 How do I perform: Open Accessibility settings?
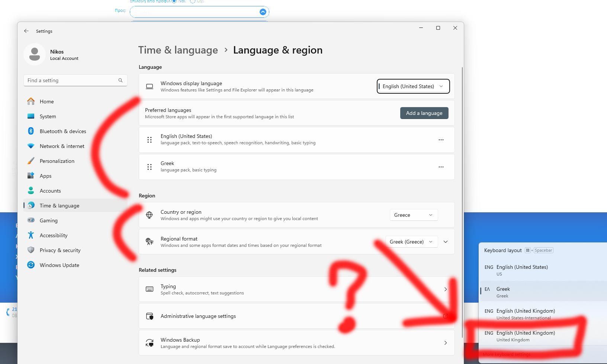(54, 235)
